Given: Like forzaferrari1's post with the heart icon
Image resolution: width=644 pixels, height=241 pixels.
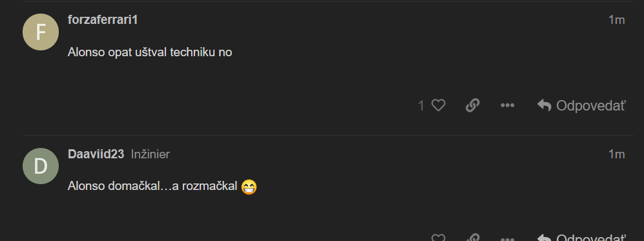Looking at the screenshot, I should [438, 105].
